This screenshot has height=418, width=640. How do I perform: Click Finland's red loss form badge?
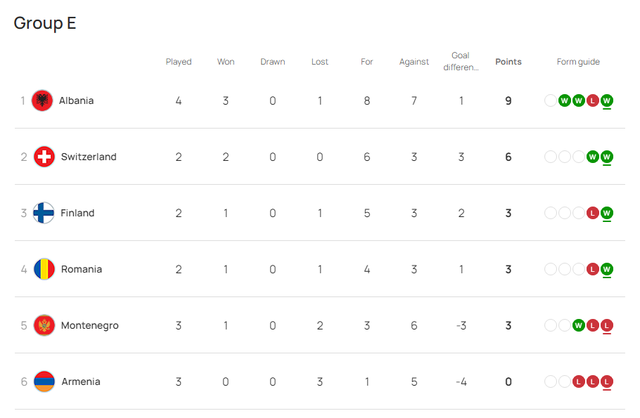click(593, 213)
